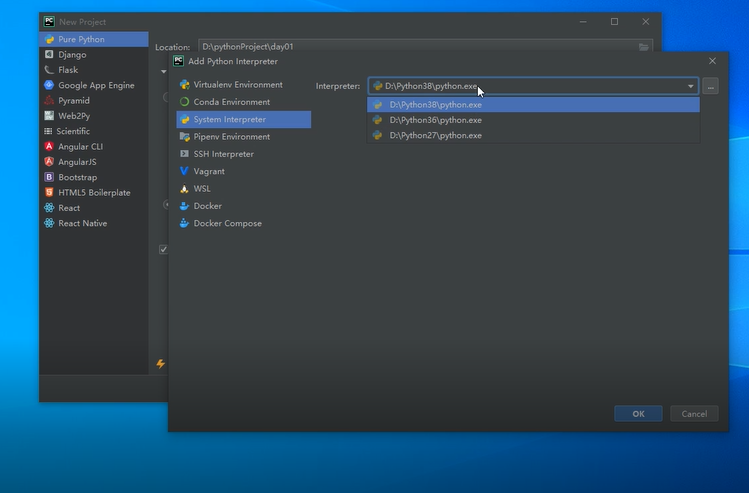Maximize the New Project window
The width and height of the screenshot is (749, 493).
(x=614, y=21)
